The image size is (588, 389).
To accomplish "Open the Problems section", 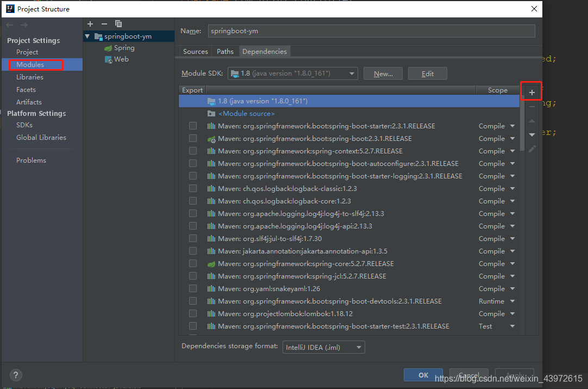I will point(31,160).
